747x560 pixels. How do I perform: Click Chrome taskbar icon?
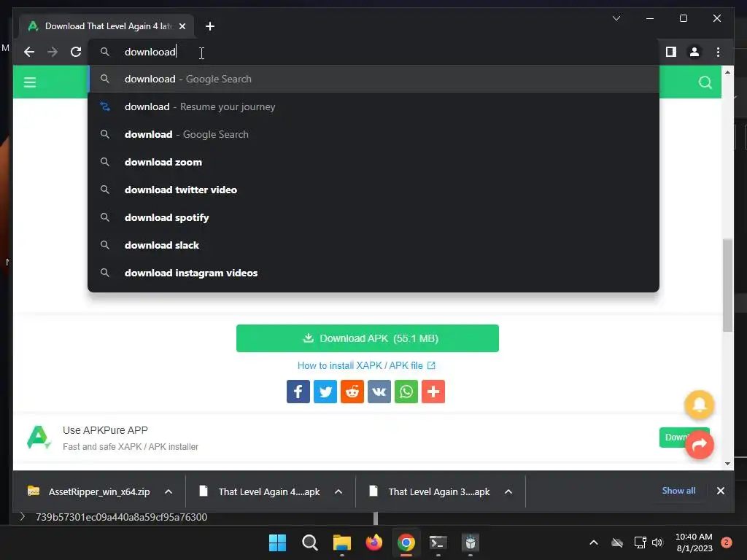pos(406,542)
